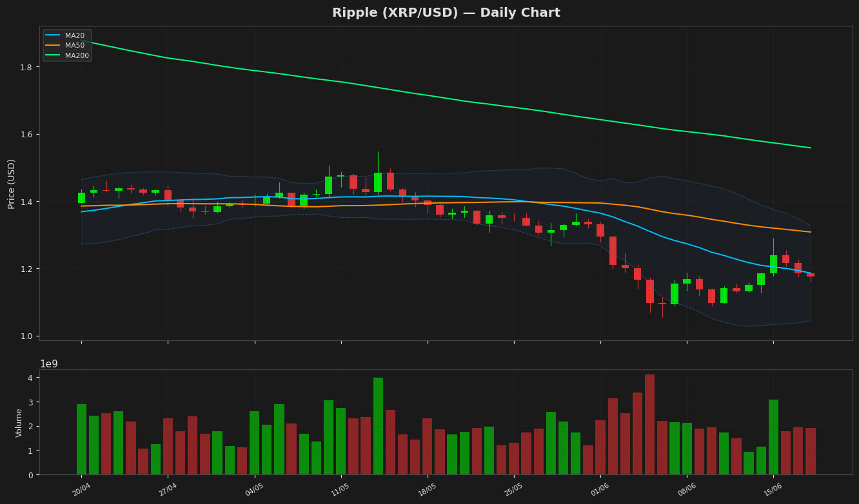Click the tallest green volume bar
This screenshot has height=504, width=859.
[x=378, y=427]
